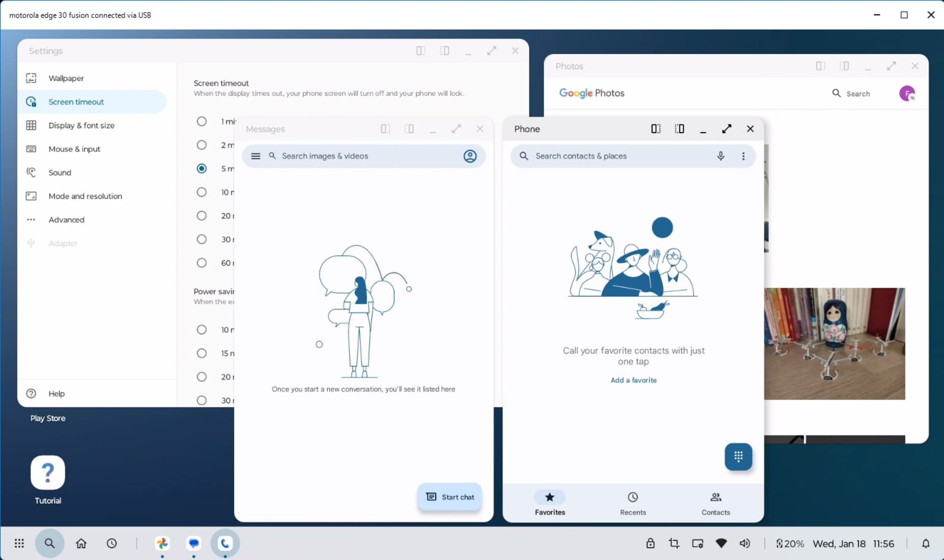Switch to the Recents tab in Phone
The width and height of the screenshot is (944, 560).
(632, 503)
